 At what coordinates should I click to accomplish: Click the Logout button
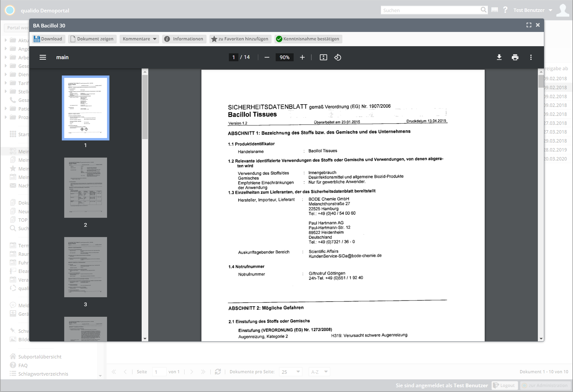[x=505, y=385]
